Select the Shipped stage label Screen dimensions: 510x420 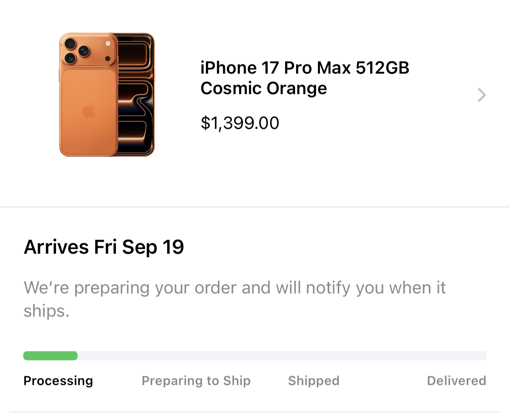(313, 381)
